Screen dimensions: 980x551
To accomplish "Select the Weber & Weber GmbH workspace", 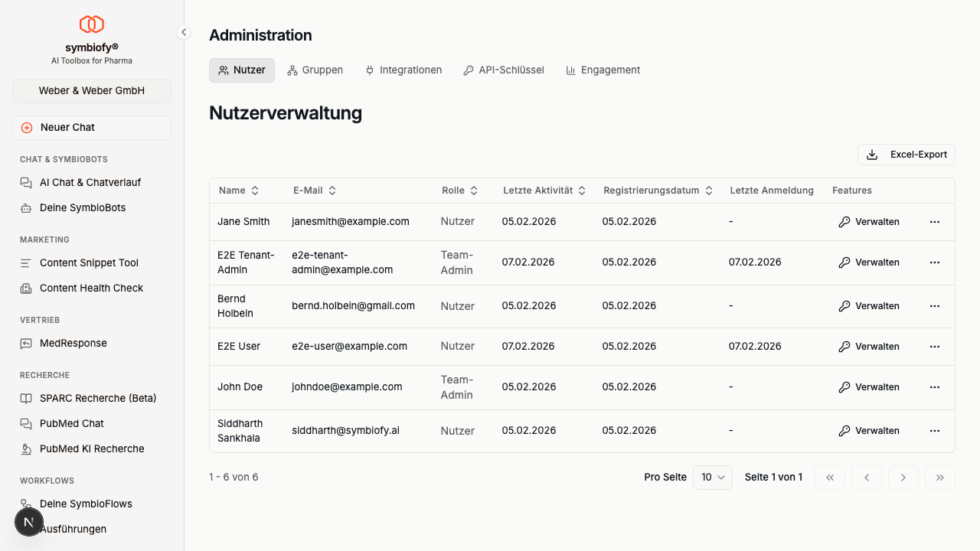I will click(x=91, y=90).
